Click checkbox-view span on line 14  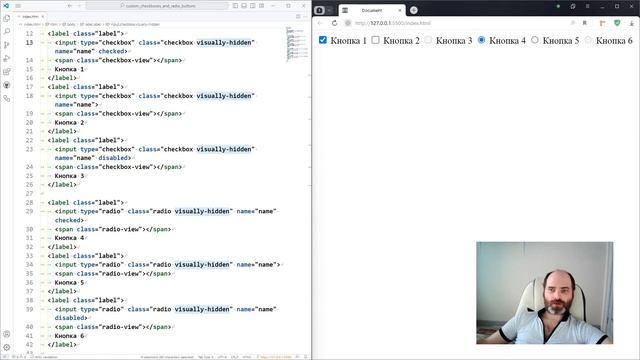point(118,60)
